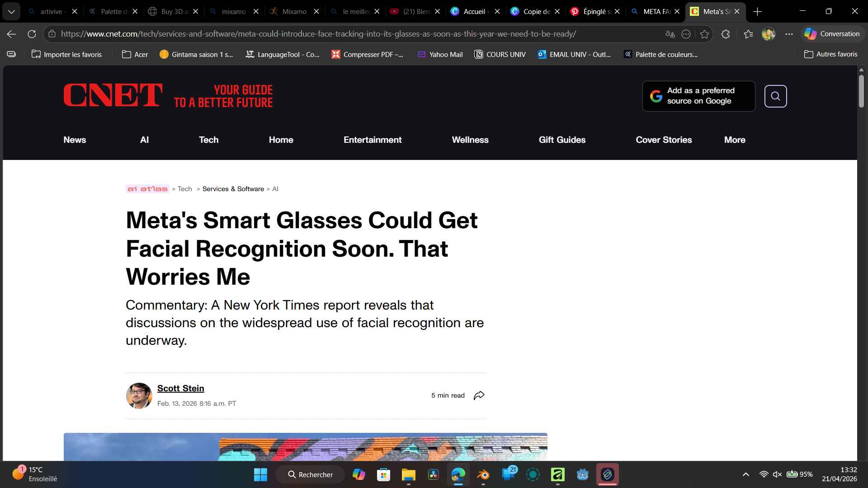Screen dimensions: 868x488
Task: Close the Palette tab
Action: [x=135, y=11]
